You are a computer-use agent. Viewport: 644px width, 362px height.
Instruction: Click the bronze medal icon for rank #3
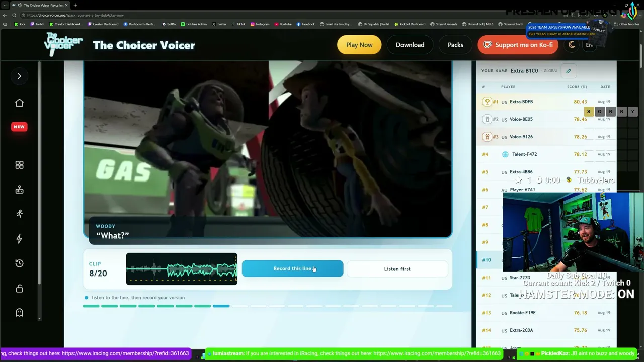pos(487,137)
